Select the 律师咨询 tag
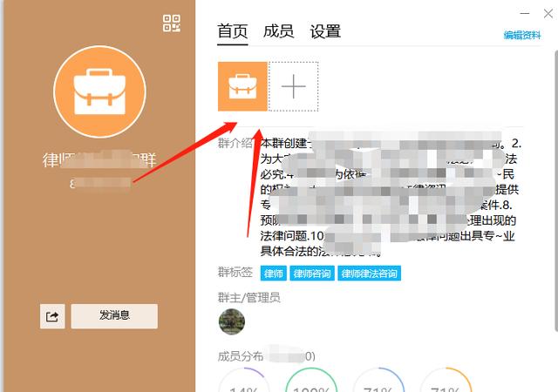Image resolution: width=558 pixels, height=392 pixels. click(312, 274)
